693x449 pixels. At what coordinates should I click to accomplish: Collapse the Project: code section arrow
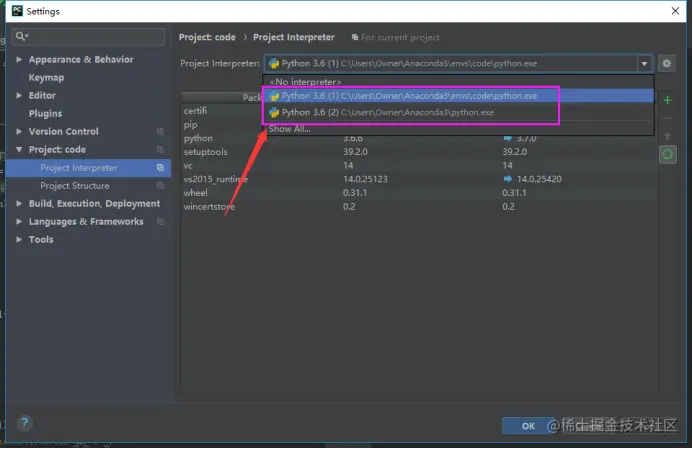[19, 149]
